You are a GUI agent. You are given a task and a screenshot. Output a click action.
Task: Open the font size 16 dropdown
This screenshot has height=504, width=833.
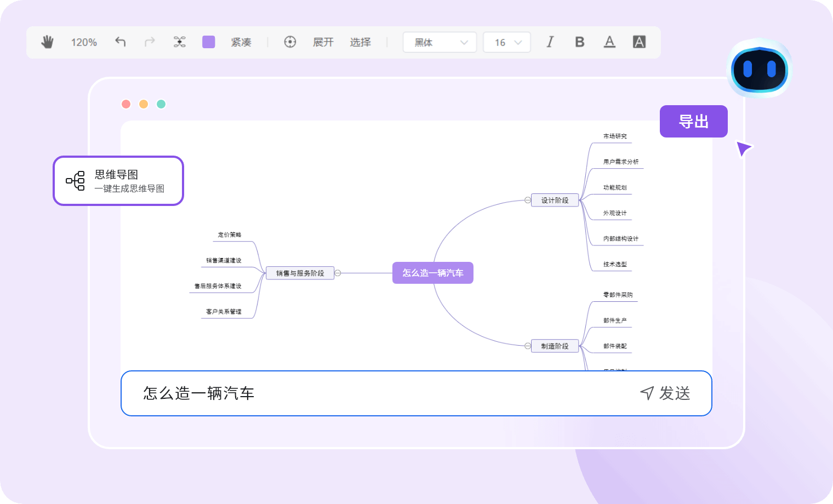(x=506, y=42)
